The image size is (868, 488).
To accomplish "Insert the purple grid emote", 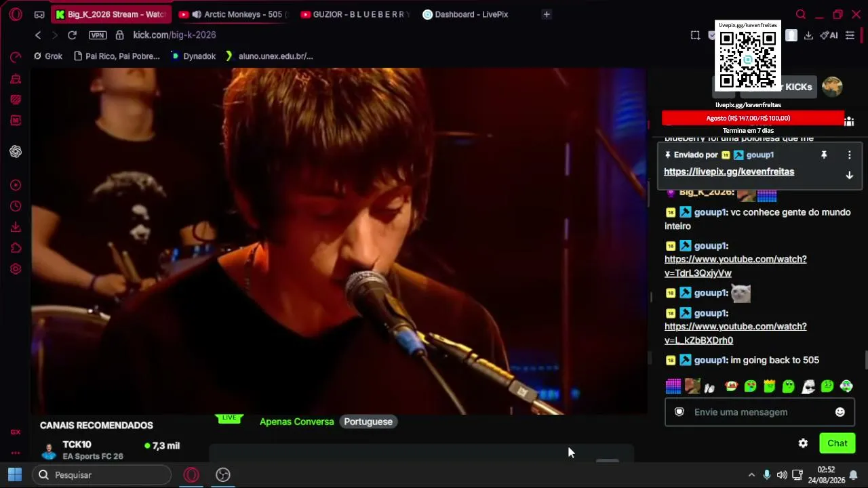I will pos(673,386).
